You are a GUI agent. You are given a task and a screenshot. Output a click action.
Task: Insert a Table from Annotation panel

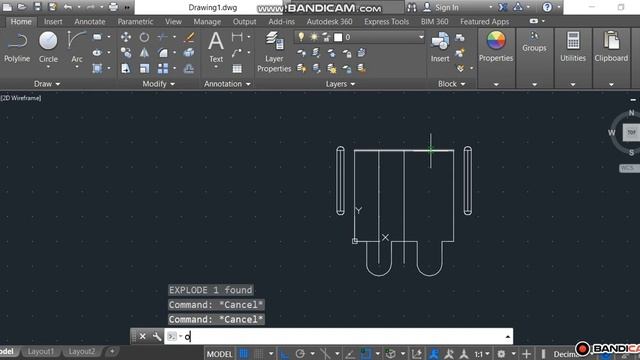237,68
